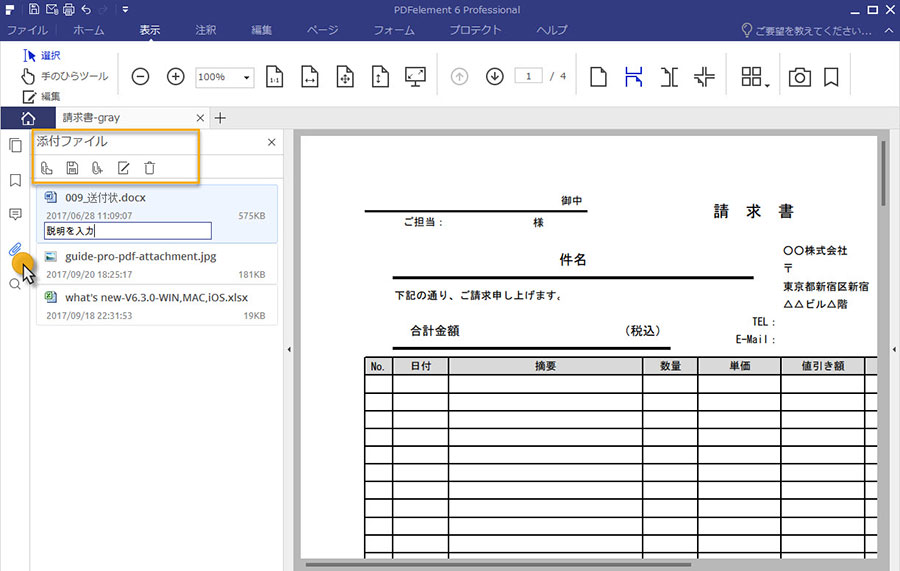Click the ご要望を教えてください search box

coord(806,30)
